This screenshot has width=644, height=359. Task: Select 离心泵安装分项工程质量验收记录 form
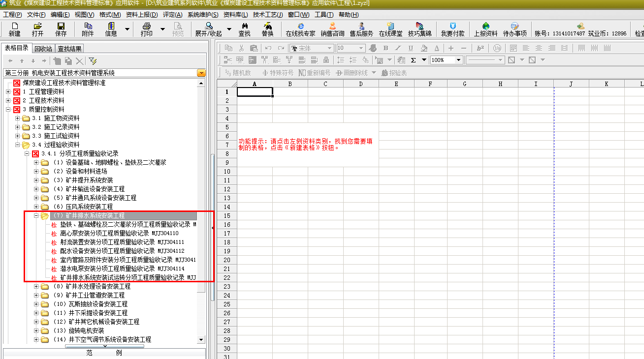click(x=119, y=233)
